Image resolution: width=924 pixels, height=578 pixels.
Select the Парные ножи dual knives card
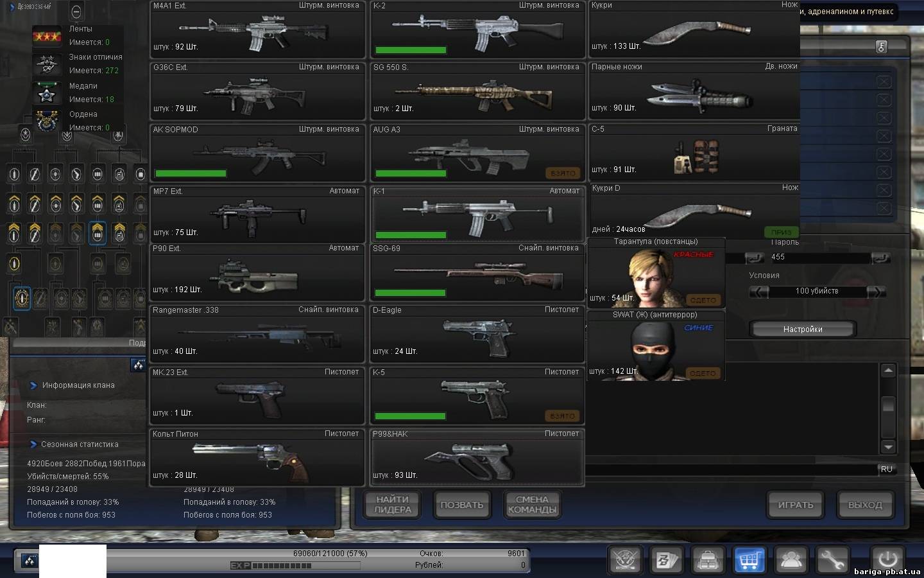tap(694, 91)
